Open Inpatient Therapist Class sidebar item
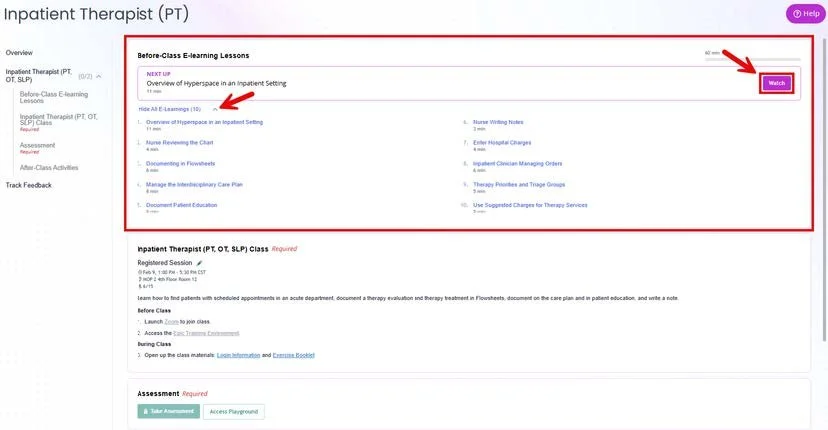 59,119
